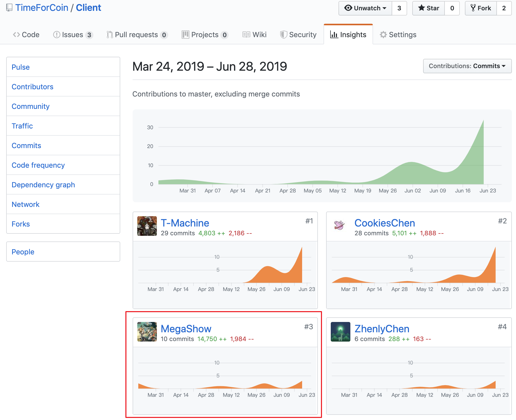The image size is (516, 420).
Task: Click the fork icon on the Fork button
Action: click(x=473, y=8)
